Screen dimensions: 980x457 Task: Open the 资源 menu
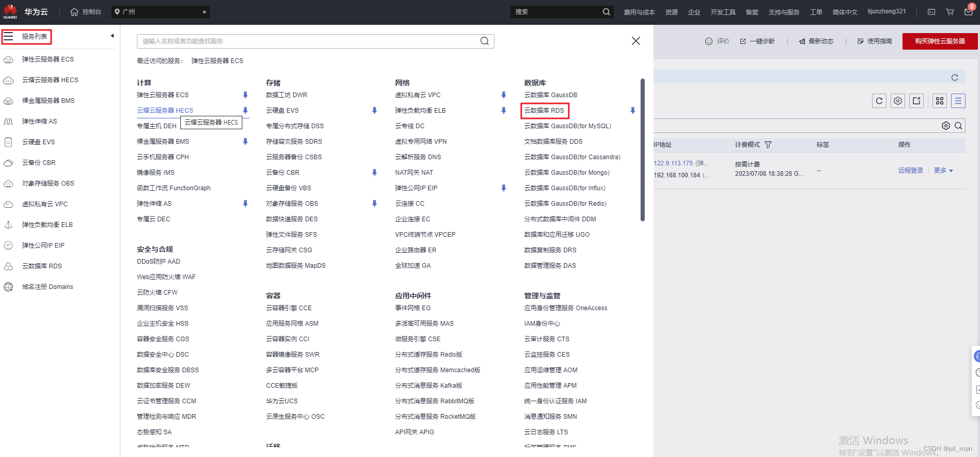click(672, 12)
